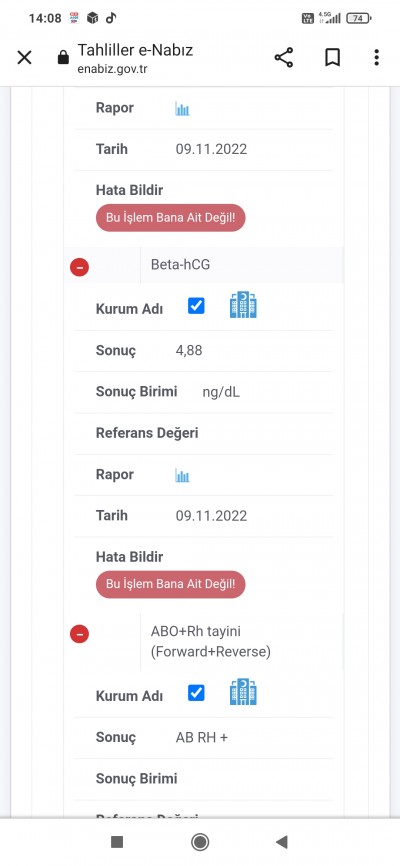The height and width of the screenshot is (866, 400).
Task: Toggle Kurum Adı checkbox under Beta-hCG
Action: pos(196,306)
